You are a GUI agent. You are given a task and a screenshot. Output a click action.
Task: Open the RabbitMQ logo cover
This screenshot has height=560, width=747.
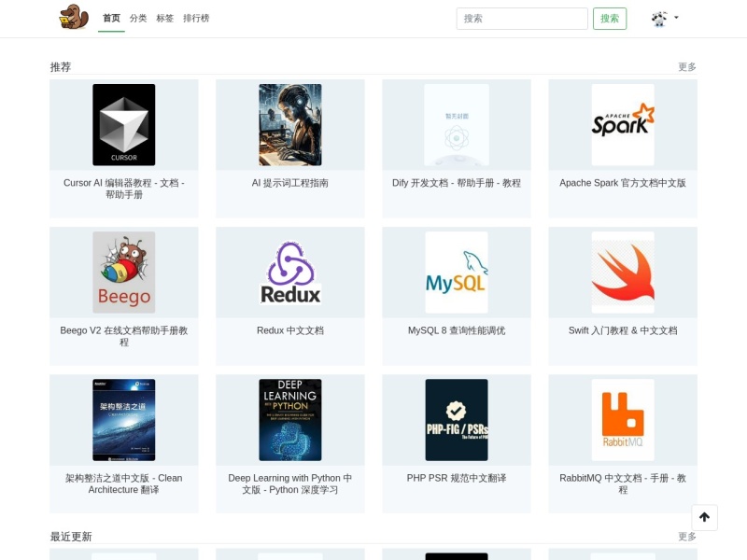(623, 420)
